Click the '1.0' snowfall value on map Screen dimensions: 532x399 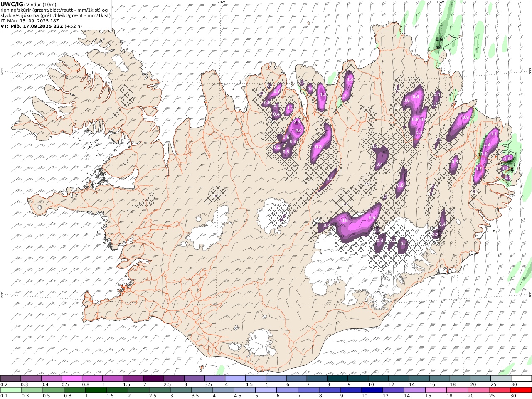tap(350, 80)
